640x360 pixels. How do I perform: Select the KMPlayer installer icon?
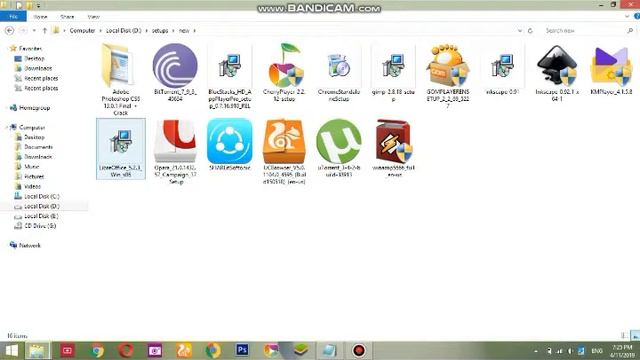click(x=611, y=65)
